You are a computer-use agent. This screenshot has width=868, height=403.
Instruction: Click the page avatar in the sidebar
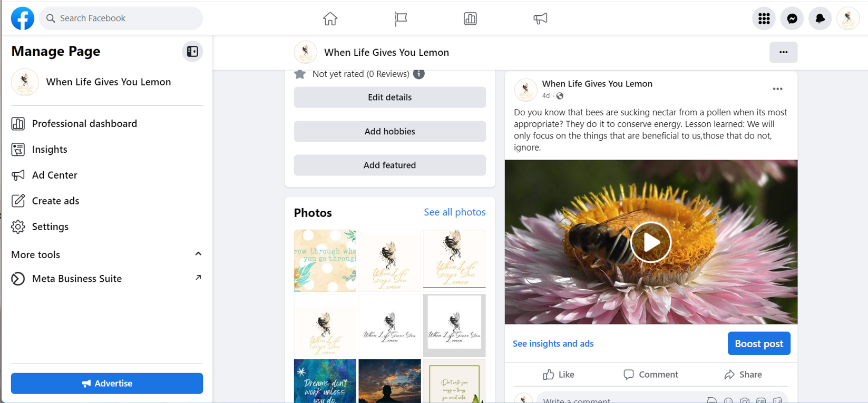click(25, 82)
